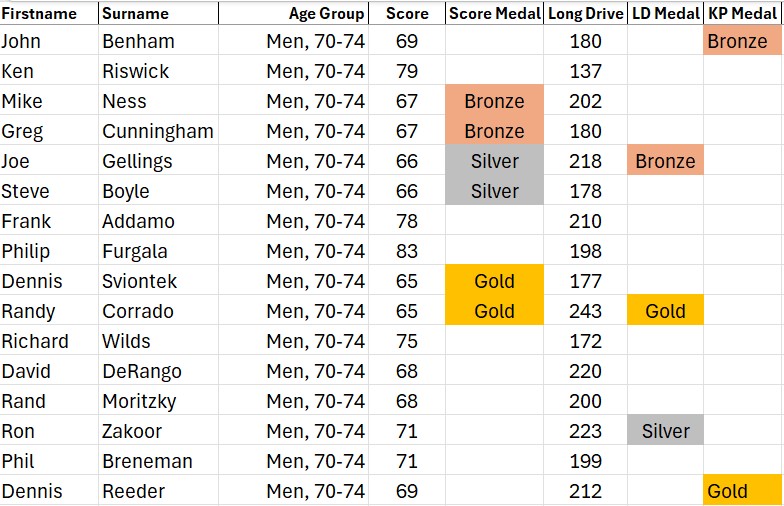Image resolution: width=784 pixels, height=506 pixels.
Task: Click the KP Medal column header
Action: (x=742, y=14)
